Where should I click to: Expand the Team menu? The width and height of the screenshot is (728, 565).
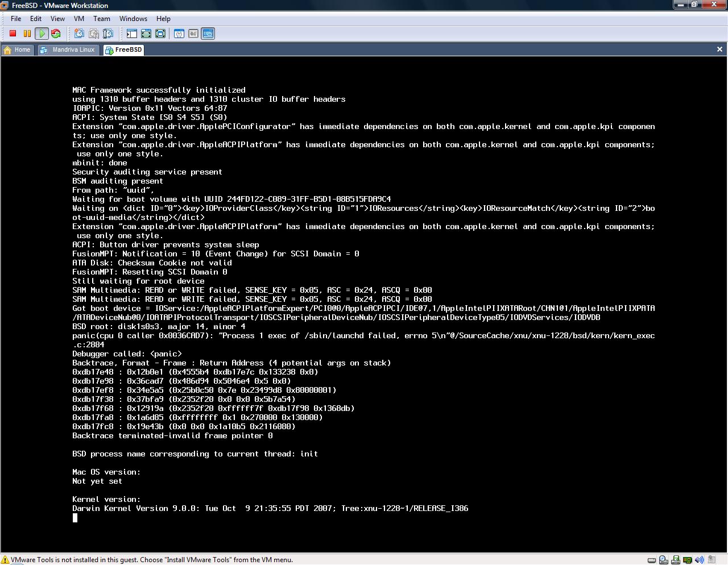102,19
